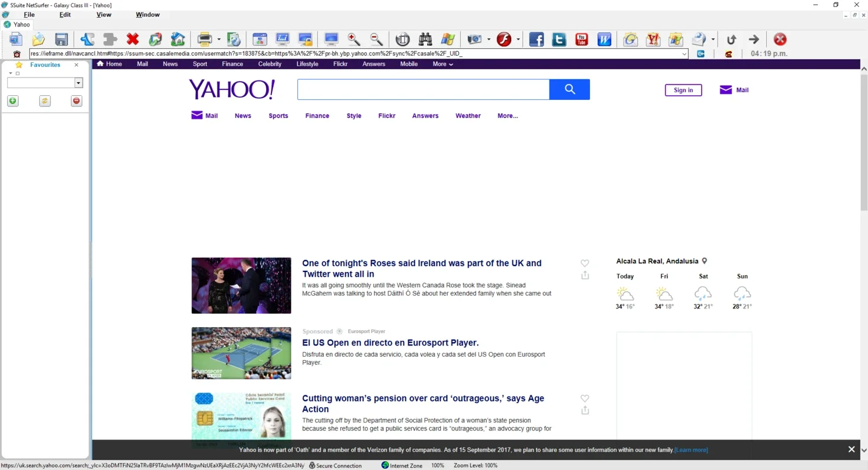Go back with the blue puzzle-piece icon
This screenshot has width=868, height=470.
pos(88,39)
